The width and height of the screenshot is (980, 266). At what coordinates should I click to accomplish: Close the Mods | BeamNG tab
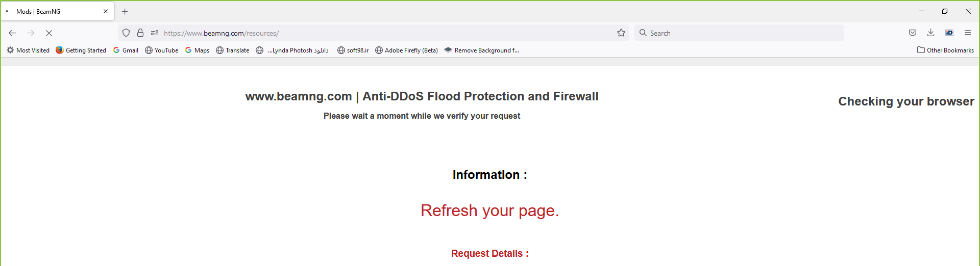click(x=106, y=11)
